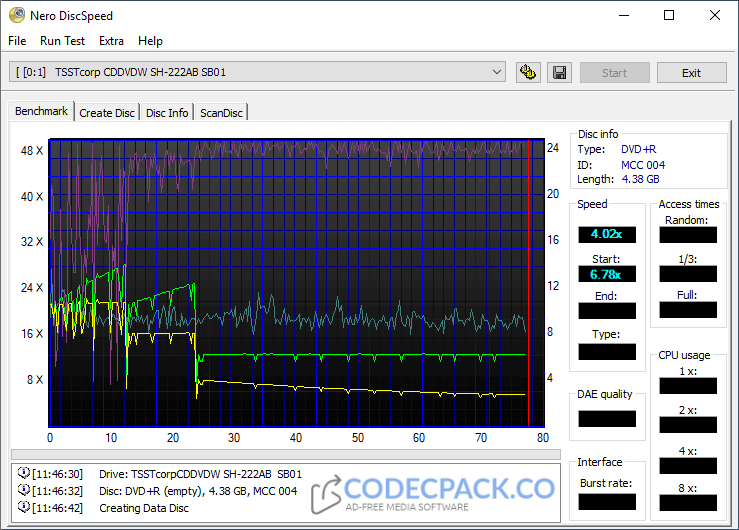Click the End speed field
Screen dimensions: 739x530
point(607,311)
